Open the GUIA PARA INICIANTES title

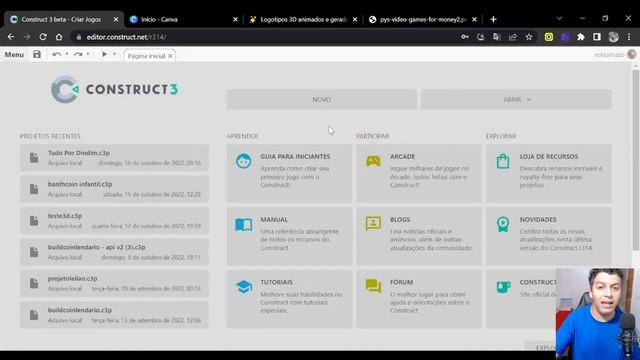coord(295,156)
